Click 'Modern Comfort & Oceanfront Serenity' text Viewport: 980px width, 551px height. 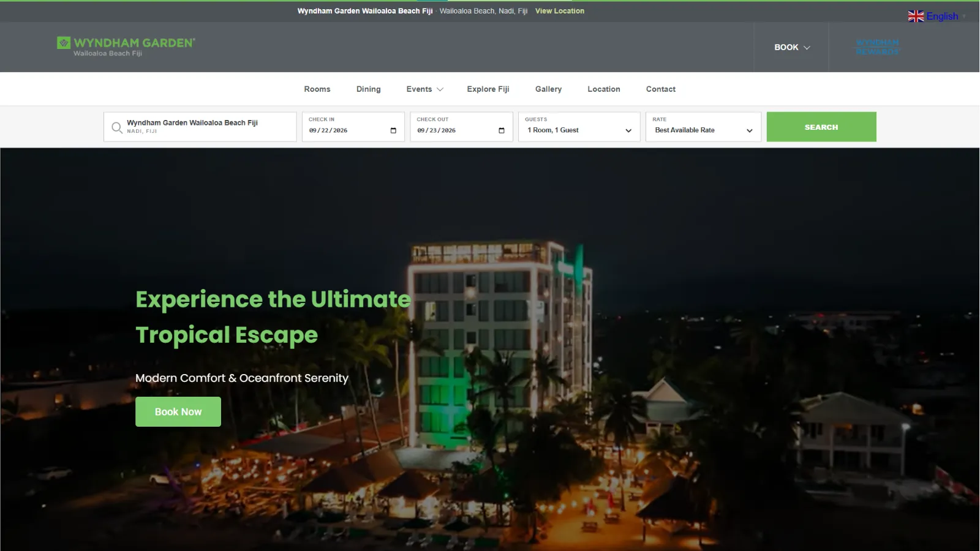[x=242, y=378]
